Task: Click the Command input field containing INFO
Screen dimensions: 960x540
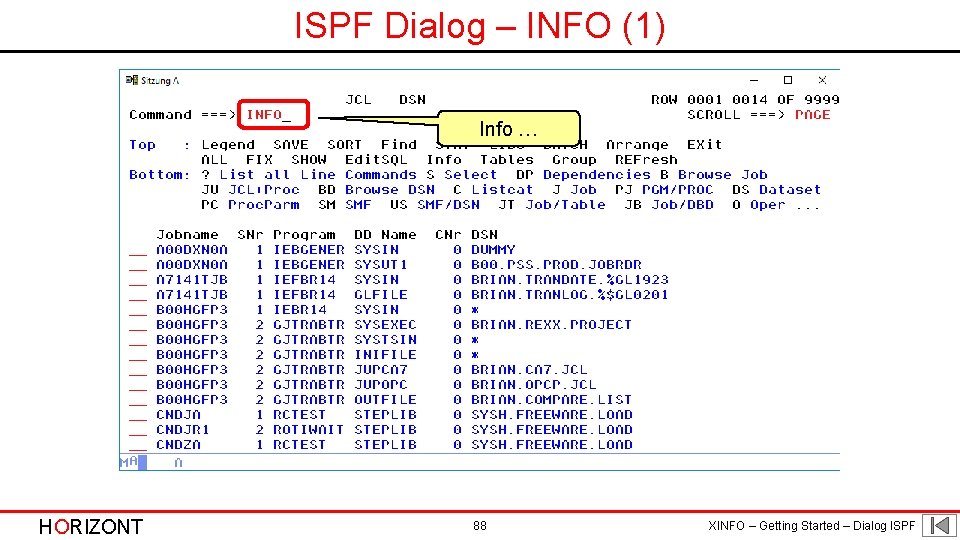Action: click(274, 114)
